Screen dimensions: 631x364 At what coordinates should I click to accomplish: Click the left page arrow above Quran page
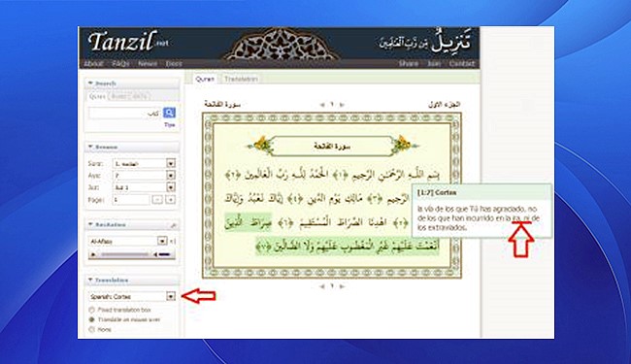[322, 105]
